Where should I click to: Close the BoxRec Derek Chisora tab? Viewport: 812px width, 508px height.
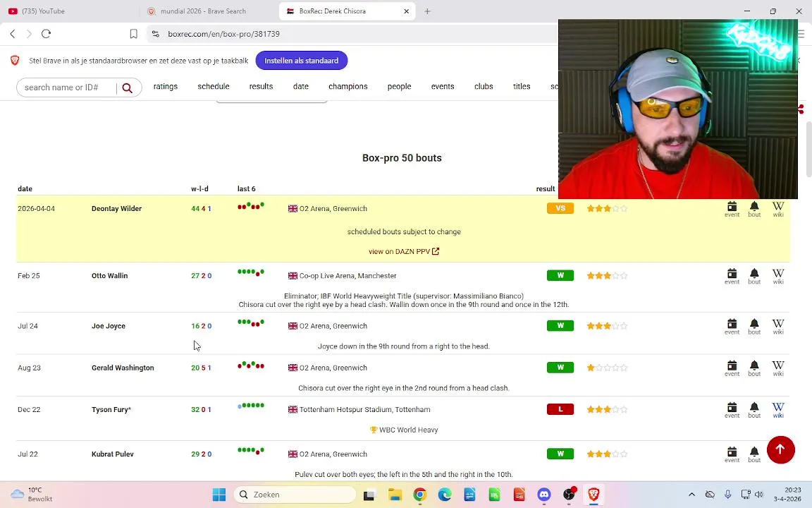(x=407, y=11)
